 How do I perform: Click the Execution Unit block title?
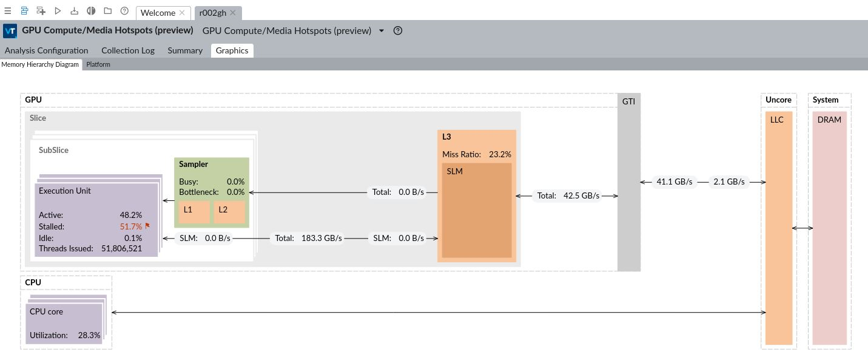click(x=64, y=191)
